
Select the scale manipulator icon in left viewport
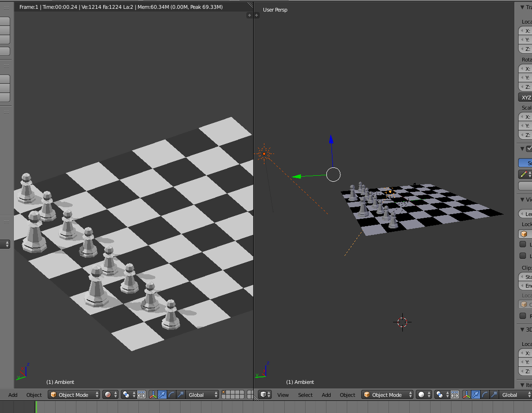click(x=181, y=395)
